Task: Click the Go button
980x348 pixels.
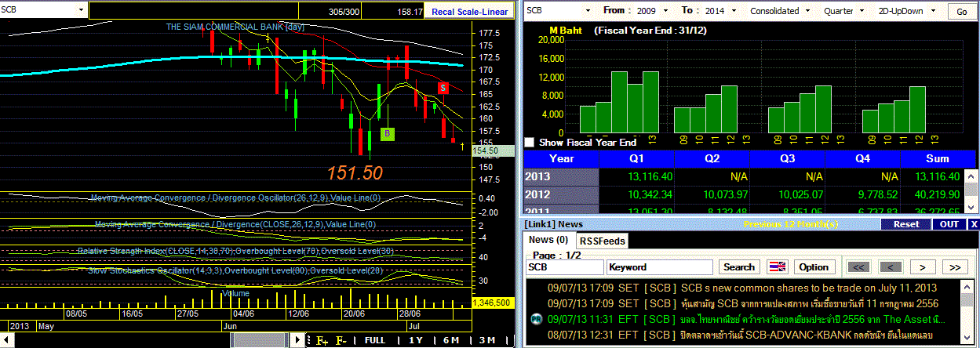Action: (x=961, y=12)
